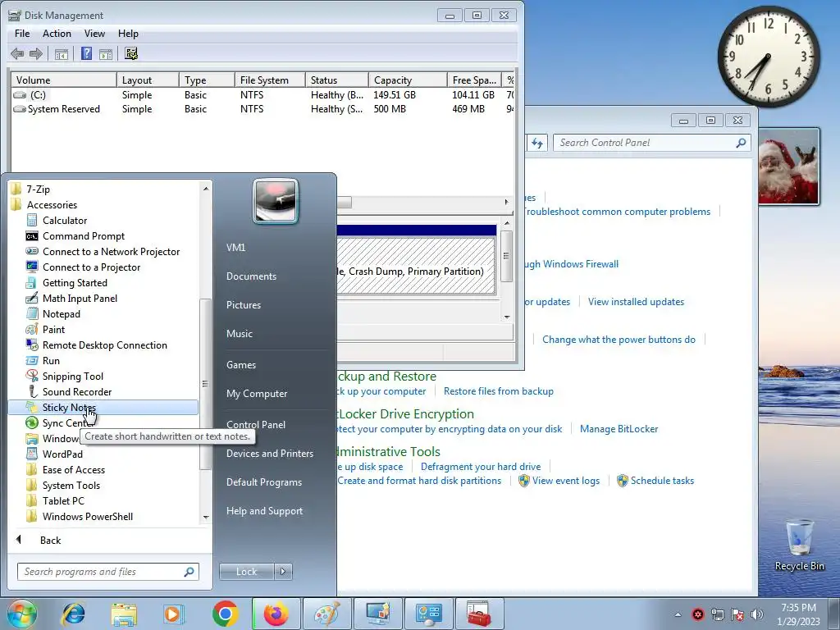Open View event logs link
The height and width of the screenshot is (630, 840).
[x=566, y=481]
